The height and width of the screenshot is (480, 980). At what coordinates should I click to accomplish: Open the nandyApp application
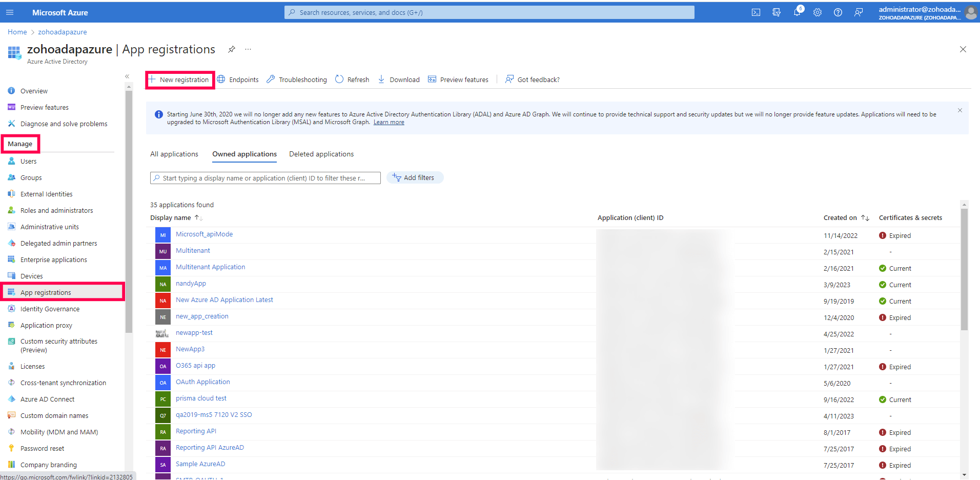point(191,283)
